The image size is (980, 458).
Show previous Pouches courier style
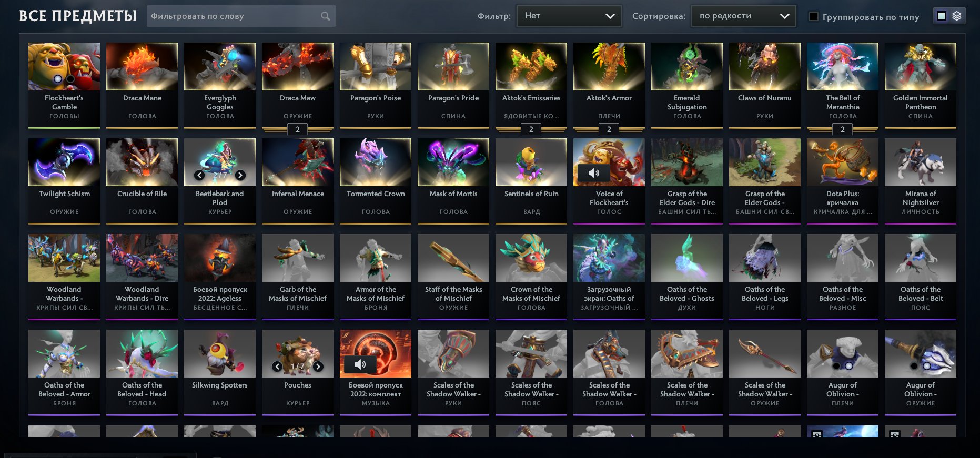coord(277,367)
